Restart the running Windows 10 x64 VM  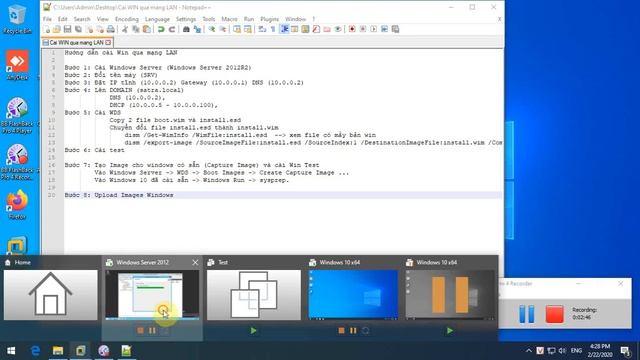click(365, 331)
